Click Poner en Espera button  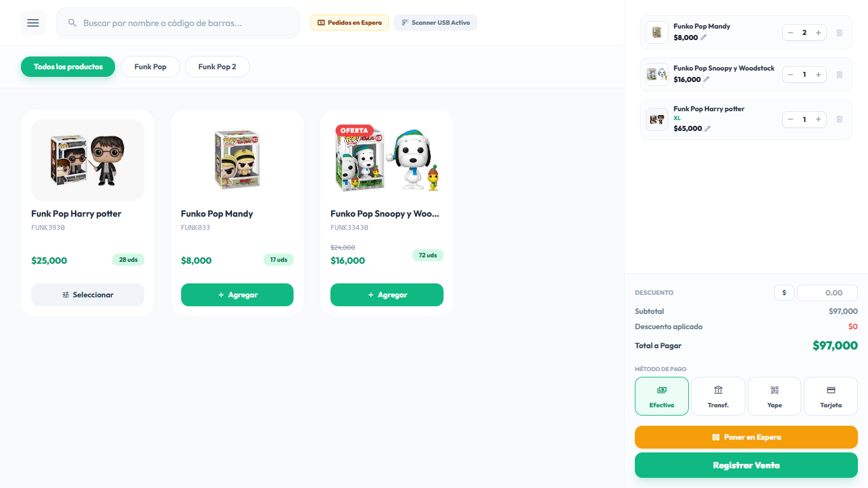[x=746, y=437]
